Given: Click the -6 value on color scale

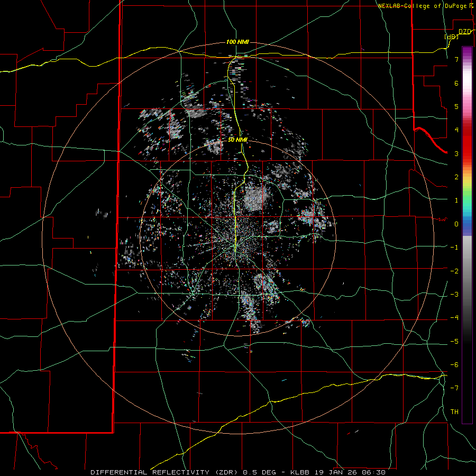Looking at the screenshot, I should (x=454, y=365).
